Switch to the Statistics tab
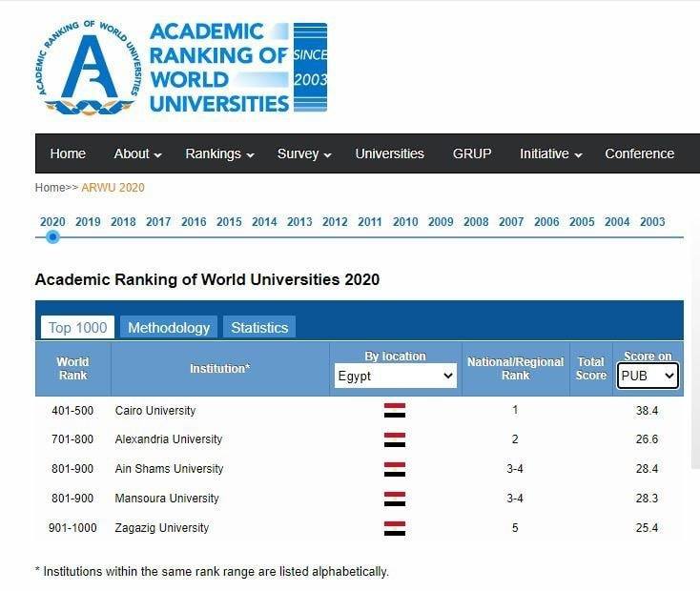This screenshot has width=700, height=591. (259, 328)
